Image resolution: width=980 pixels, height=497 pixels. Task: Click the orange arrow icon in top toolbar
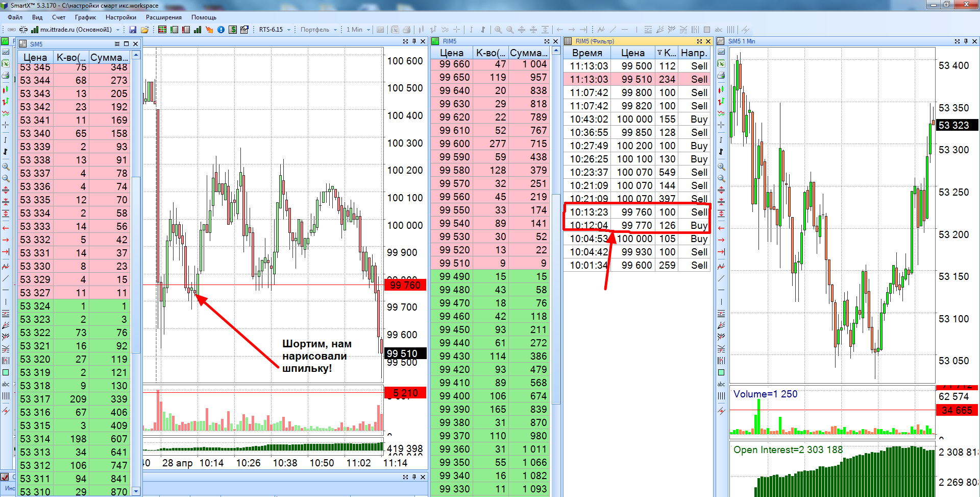209,30
